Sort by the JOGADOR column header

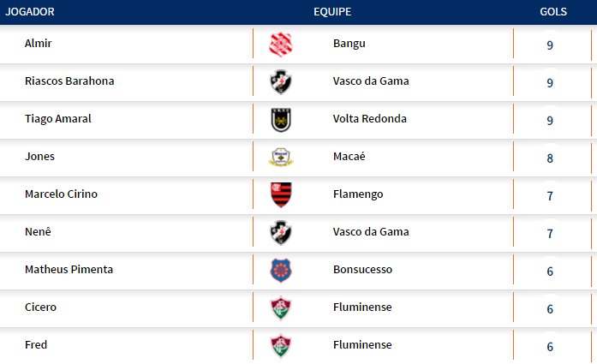30,12
